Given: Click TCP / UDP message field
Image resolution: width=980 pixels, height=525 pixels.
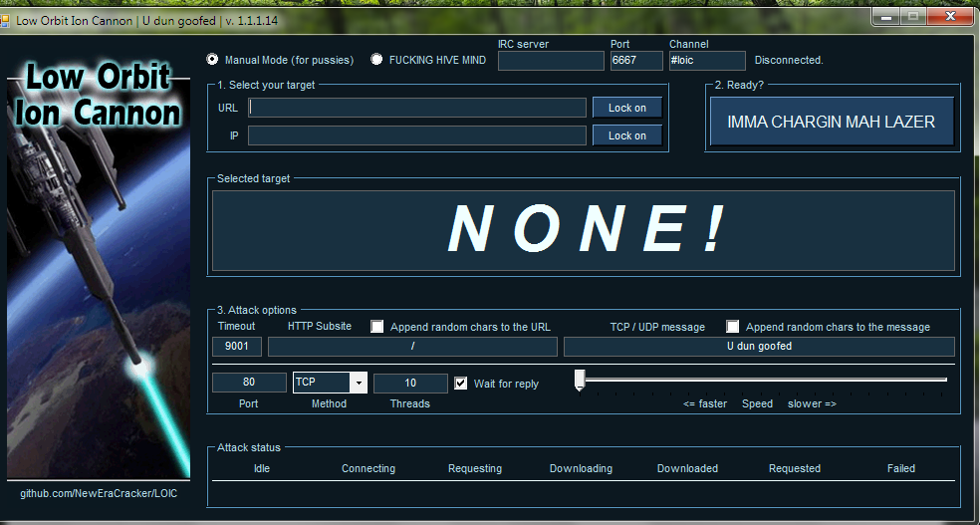Looking at the screenshot, I should 759,347.
